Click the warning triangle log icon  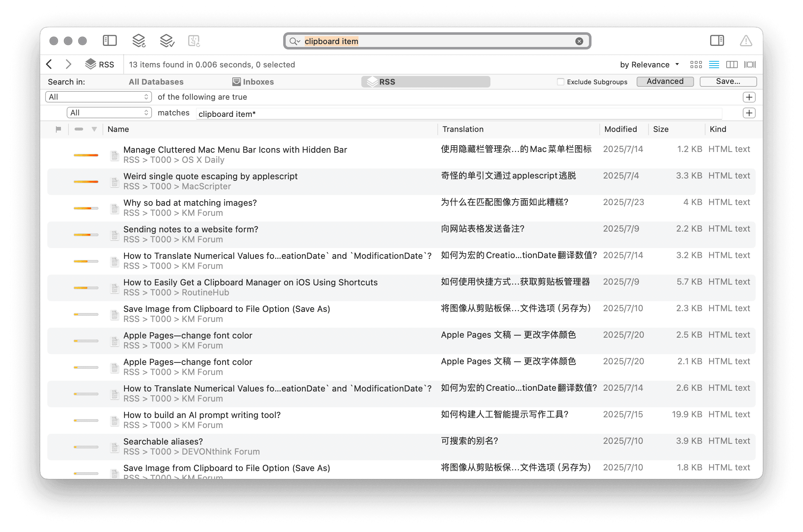(x=746, y=41)
